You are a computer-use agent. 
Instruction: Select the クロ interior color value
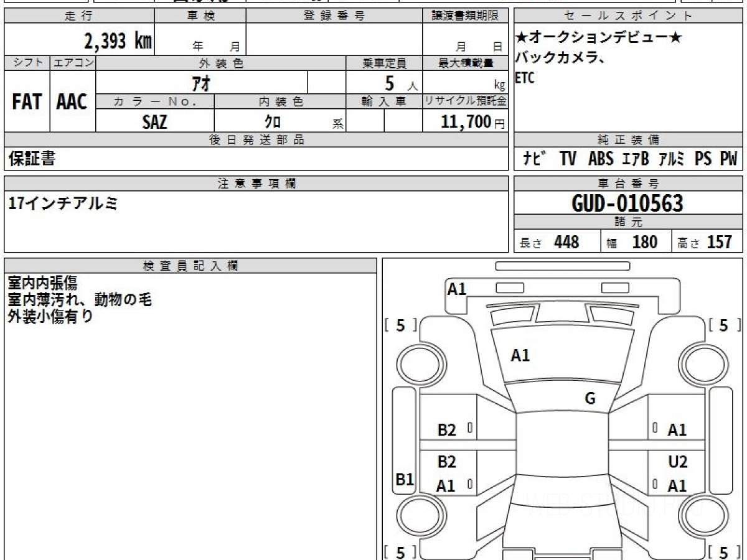tap(273, 122)
